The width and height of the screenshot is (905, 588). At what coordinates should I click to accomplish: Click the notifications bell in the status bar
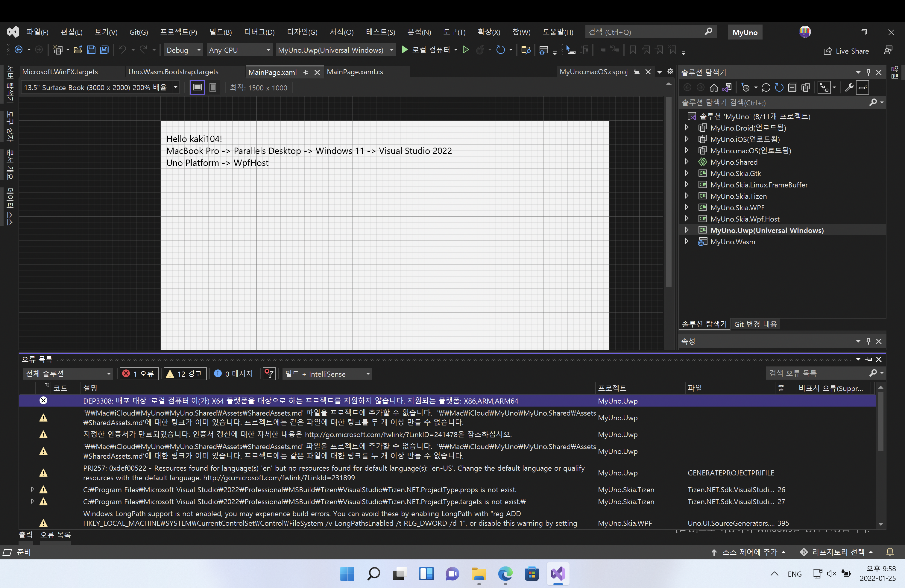[x=890, y=552]
